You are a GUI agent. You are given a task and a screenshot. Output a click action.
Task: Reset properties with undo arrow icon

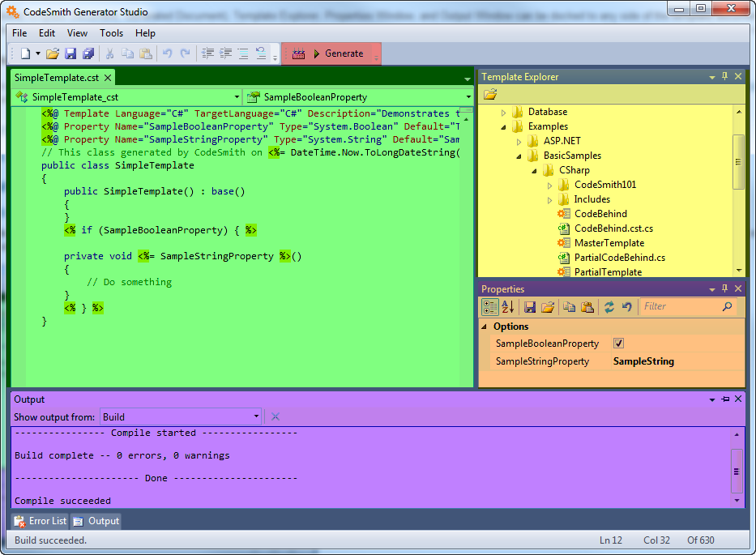coord(627,307)
